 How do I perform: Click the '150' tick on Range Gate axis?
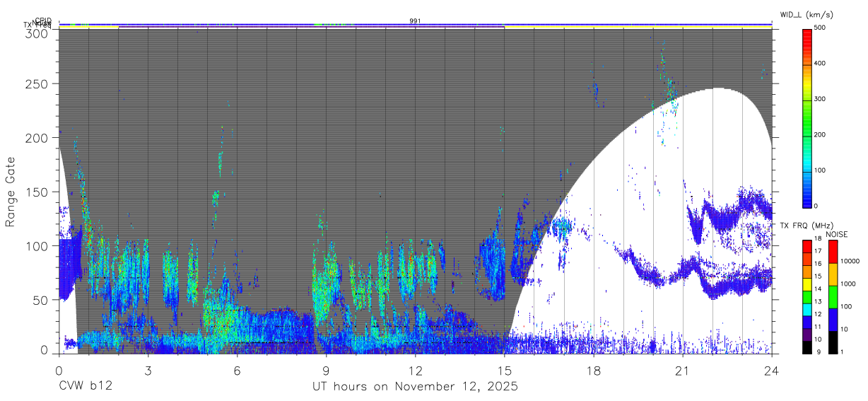(37, 192)
